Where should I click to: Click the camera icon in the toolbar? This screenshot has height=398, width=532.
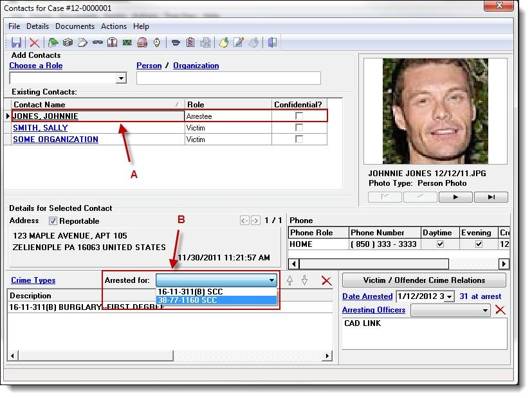(68, 42)
